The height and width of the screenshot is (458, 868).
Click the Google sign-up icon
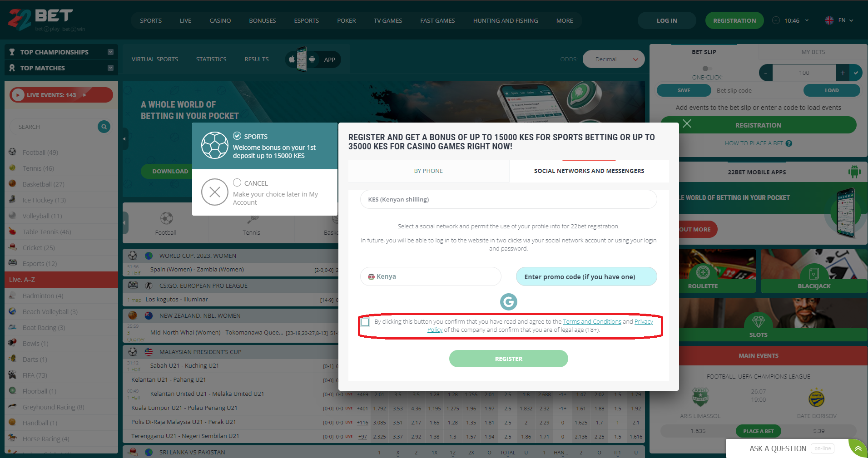click(x=508, y=302)
